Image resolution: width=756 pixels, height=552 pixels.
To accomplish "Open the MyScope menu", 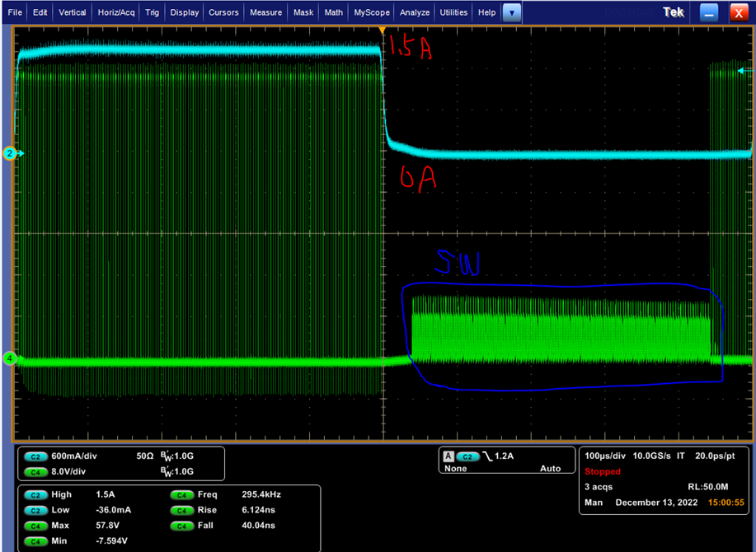I will tap(372, 12).
